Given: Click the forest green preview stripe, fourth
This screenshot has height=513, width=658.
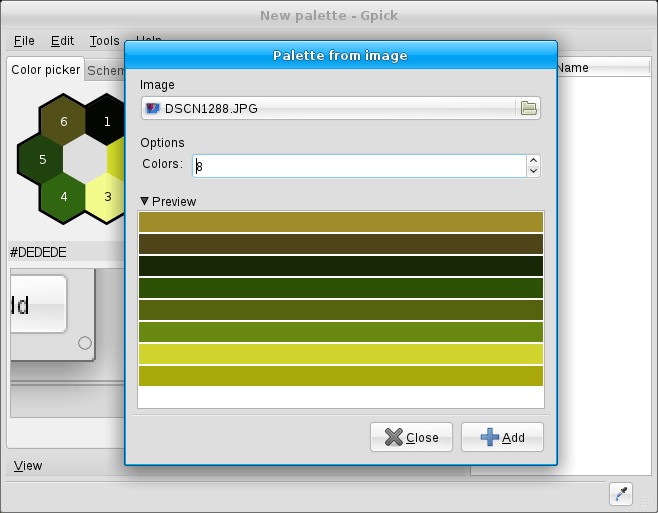Looking at the screenshot, I should click(x=341, y=288).
